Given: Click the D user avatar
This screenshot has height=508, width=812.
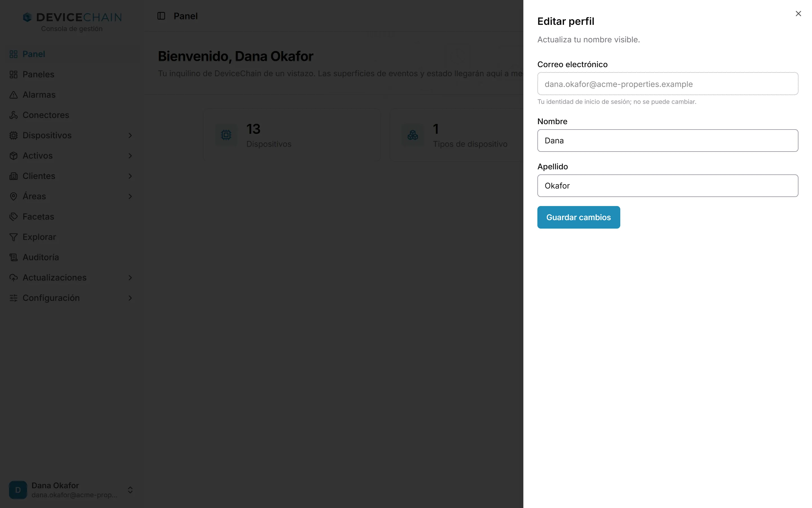Looking at the screenshot, I should click(x=18, y=490).
